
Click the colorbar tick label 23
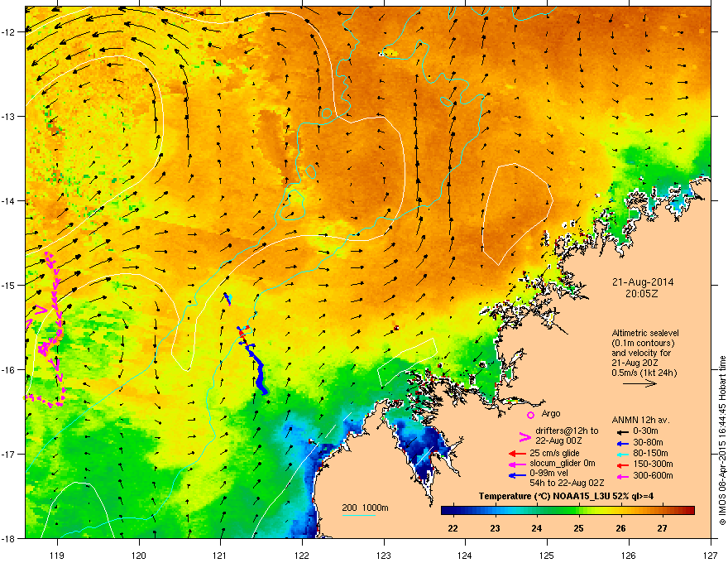coord(495,528)
